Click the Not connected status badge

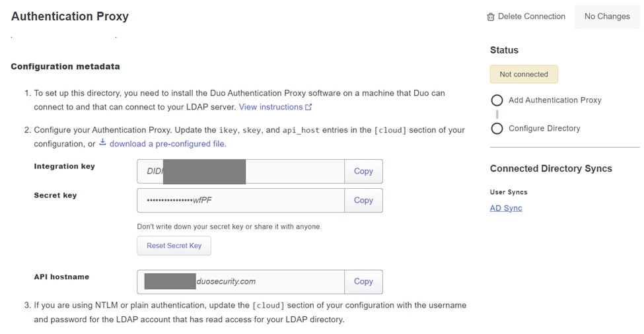pos(524,74)
